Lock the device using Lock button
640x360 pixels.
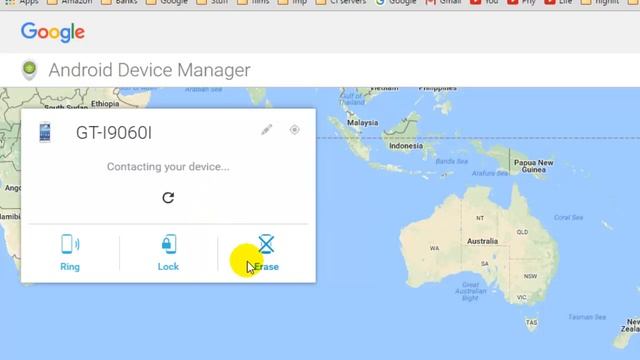[168, 253]
